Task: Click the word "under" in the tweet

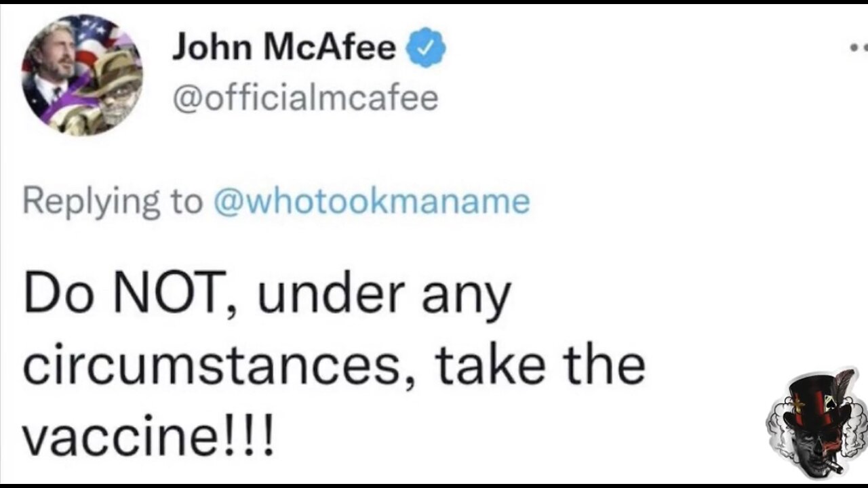Action: click(315, 296)
